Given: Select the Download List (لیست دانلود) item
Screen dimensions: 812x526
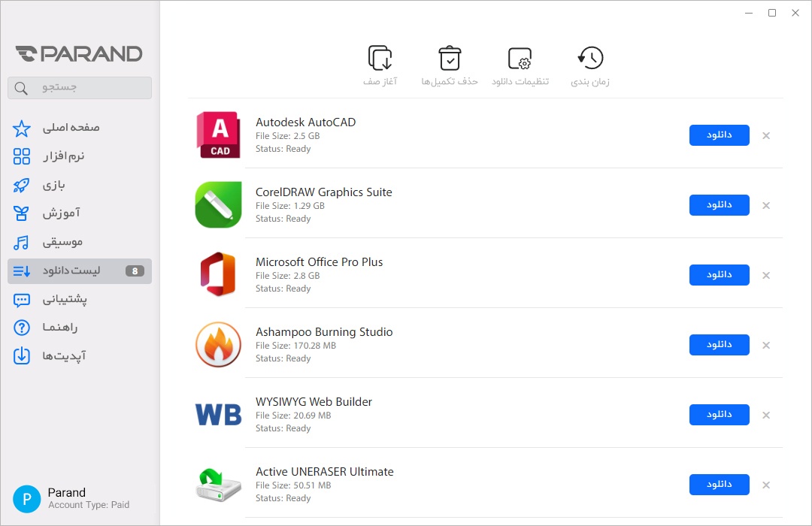Looking at the screenshot, I should (80, 271).
